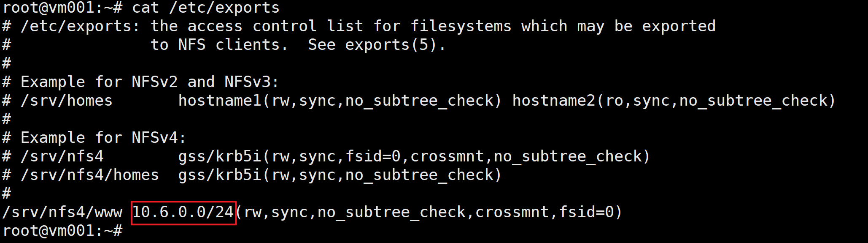This screenshot has height=243, width=868.
Task: Click the /srv/nfs4/www export path
Action: tap(62, 213)
